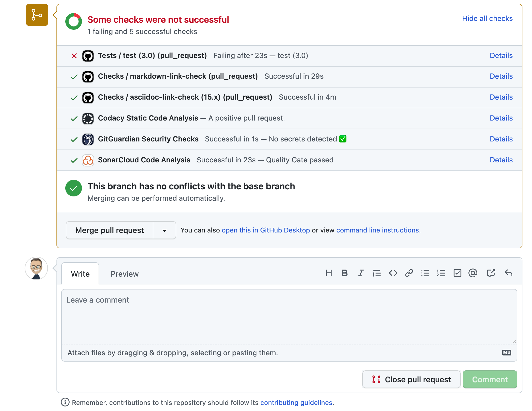Apply bold formatting in the comment toolbar
532x411 pixels.
coord(344,273)
